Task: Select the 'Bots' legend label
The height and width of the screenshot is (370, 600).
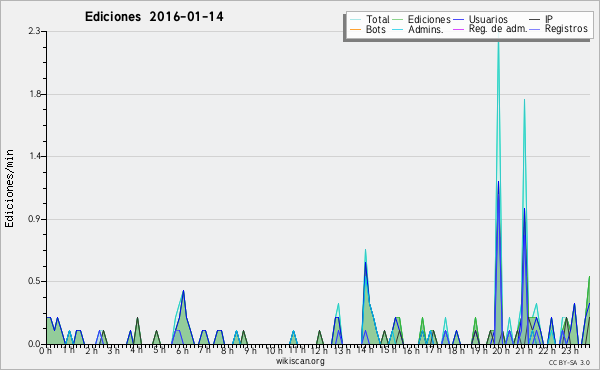Action: (x=375, y=29)
